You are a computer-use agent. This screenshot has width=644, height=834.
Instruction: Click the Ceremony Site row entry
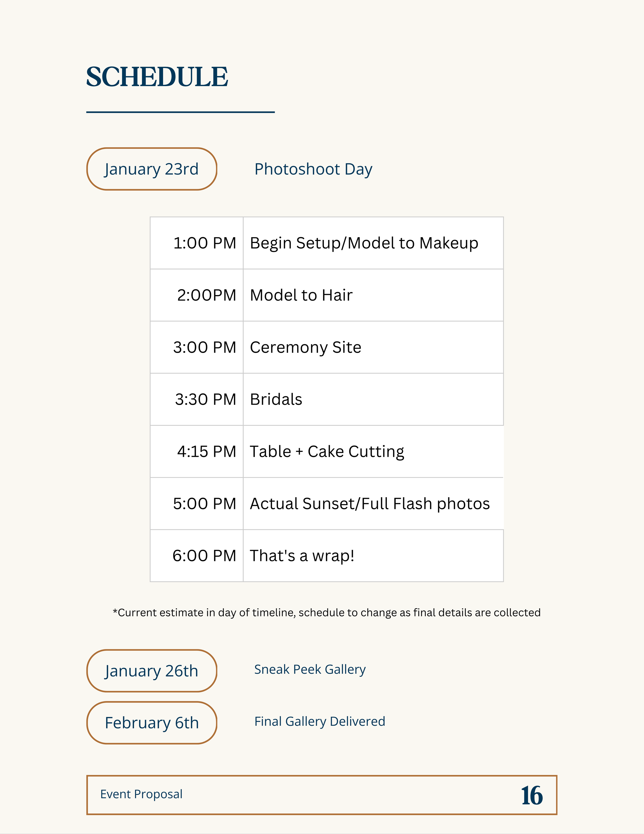click(x=373, y=347)
